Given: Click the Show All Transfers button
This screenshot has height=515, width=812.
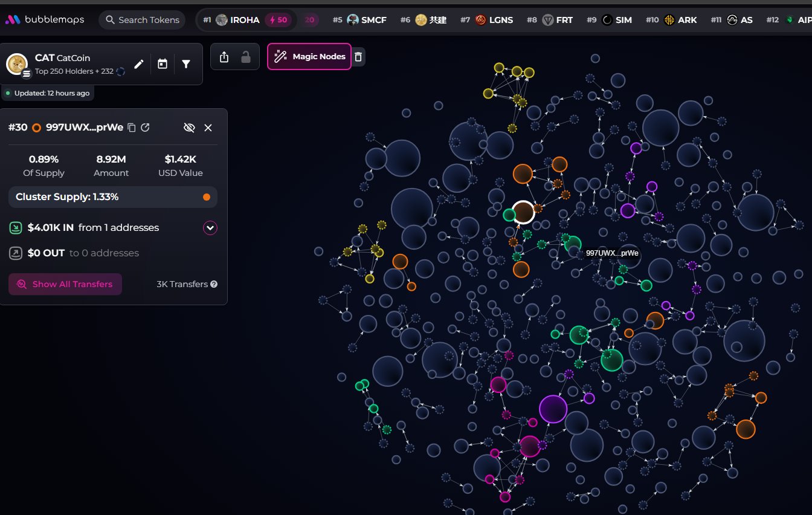Looking at the screenshot, I should click(65, 284).
